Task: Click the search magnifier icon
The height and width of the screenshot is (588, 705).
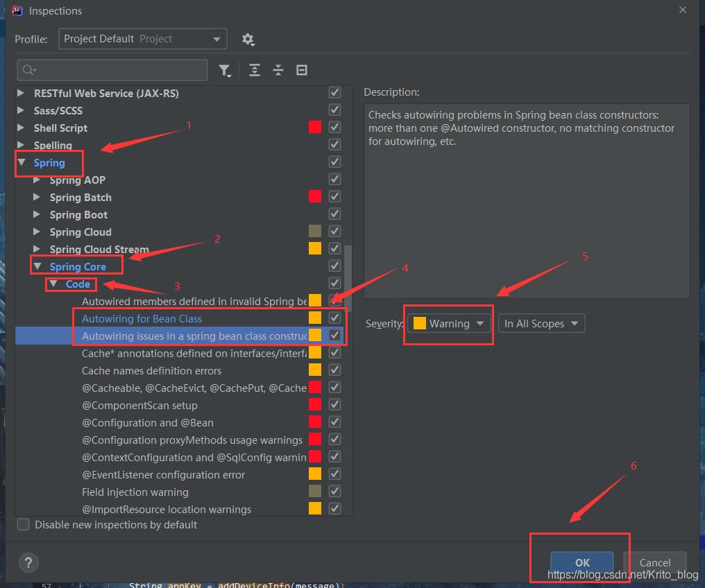Action: click(28, 70)
